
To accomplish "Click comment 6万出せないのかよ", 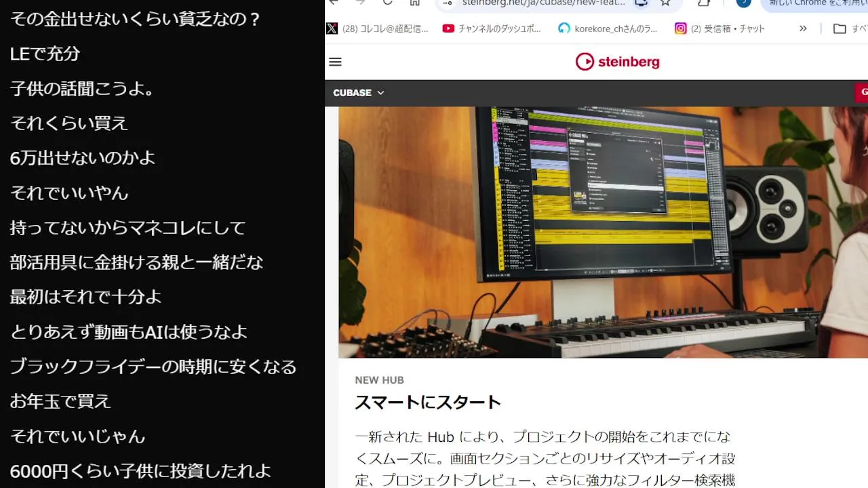I will click(83, 158).
